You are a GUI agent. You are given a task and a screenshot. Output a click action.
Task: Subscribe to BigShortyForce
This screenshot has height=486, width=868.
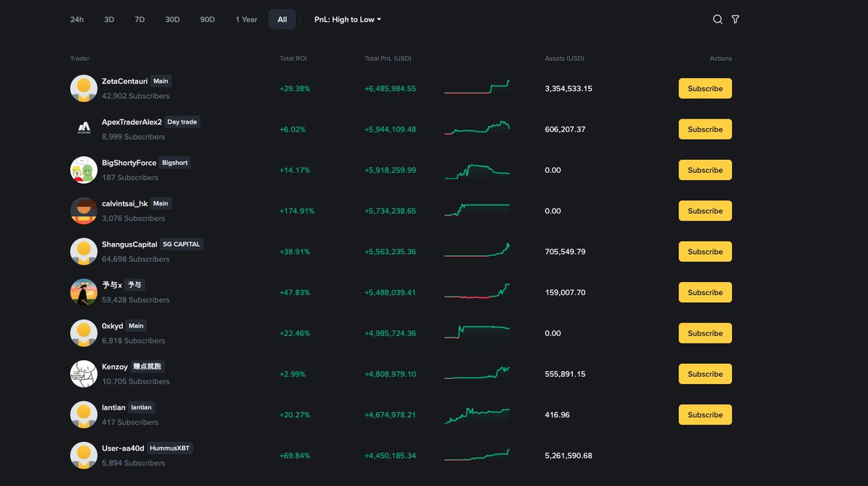[705, 169]
